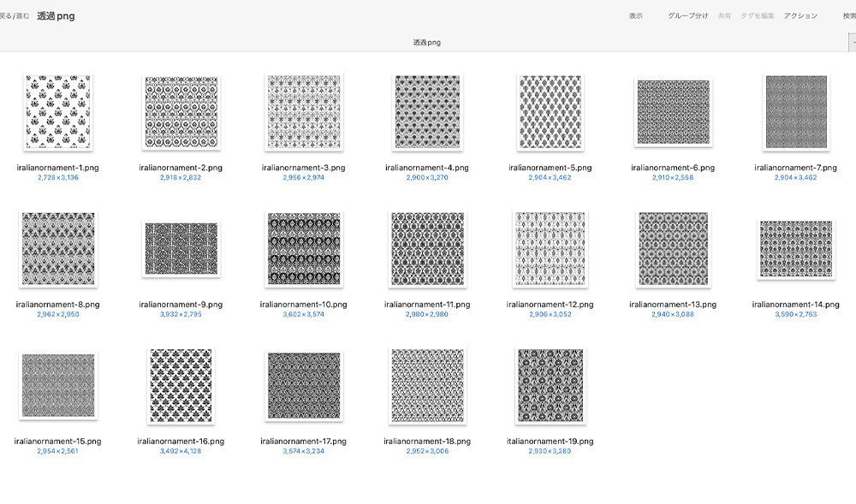Click the 3,492×4,128 dimensions label
This screenshot has height=504, width=856.
[x=181, y=451]
